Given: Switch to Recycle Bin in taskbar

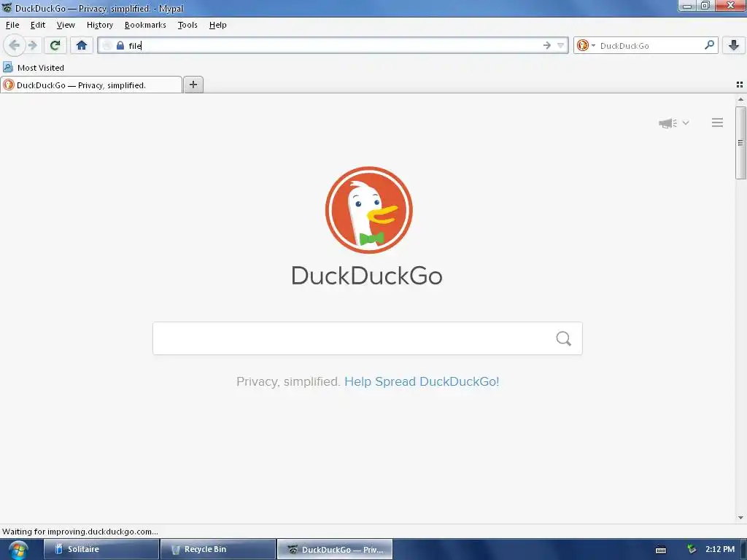Looking at the screenshot, I should (218, 549).
